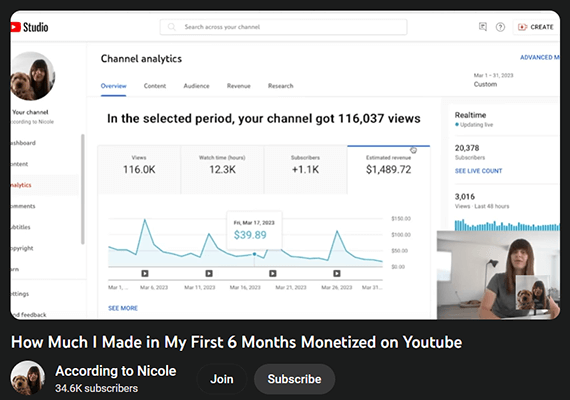Open Copyright in the sidebar

[x=22, y=248]
